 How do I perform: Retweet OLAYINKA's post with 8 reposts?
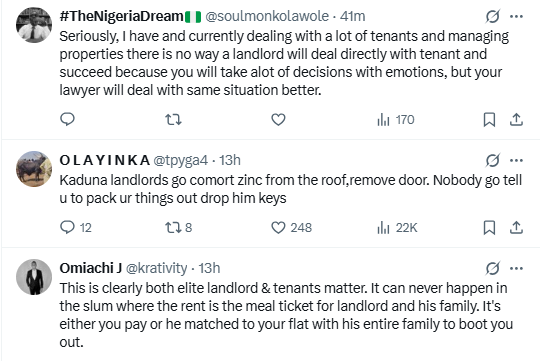click(178, 227)
